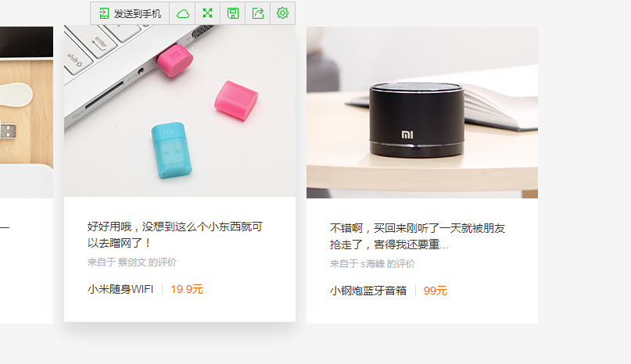Save the screenshot with the floppy disk icon
The width and height of the screenshot is (631, 364).
click(x=232, y=13)
